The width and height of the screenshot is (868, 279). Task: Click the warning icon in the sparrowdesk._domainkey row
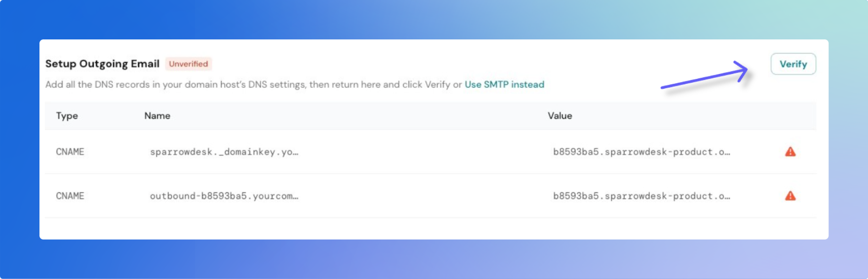point(790,152)
